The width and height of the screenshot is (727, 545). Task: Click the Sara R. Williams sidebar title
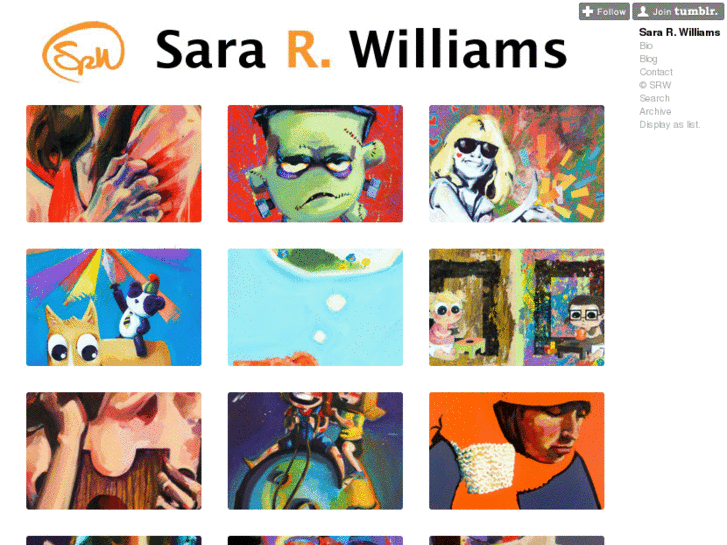pos(679,32)
